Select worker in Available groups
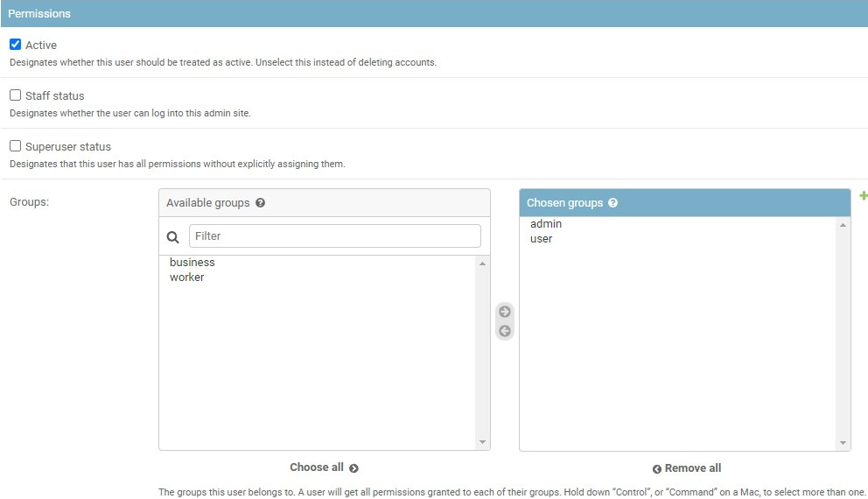The height and width of the screenshot is (499, 868). 187,278
